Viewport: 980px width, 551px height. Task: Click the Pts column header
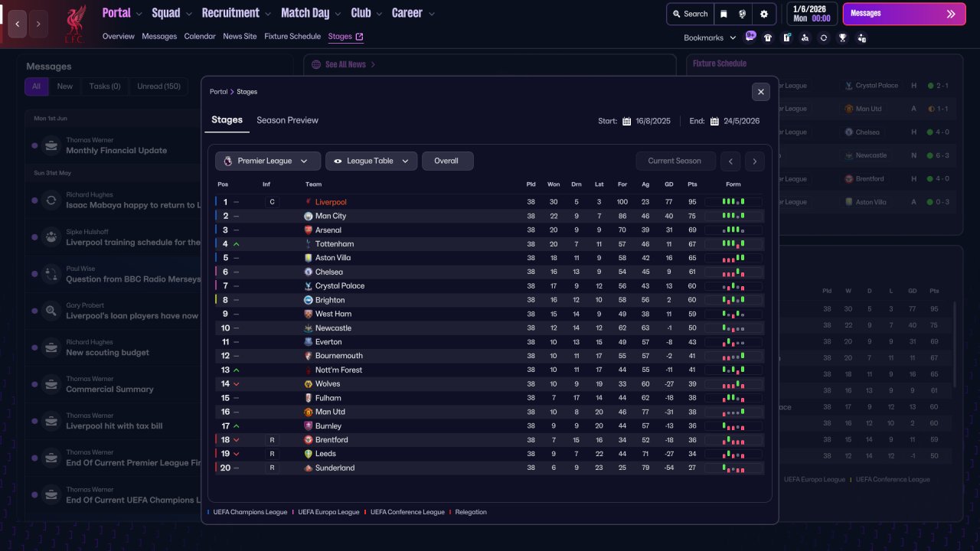point(692,184)
